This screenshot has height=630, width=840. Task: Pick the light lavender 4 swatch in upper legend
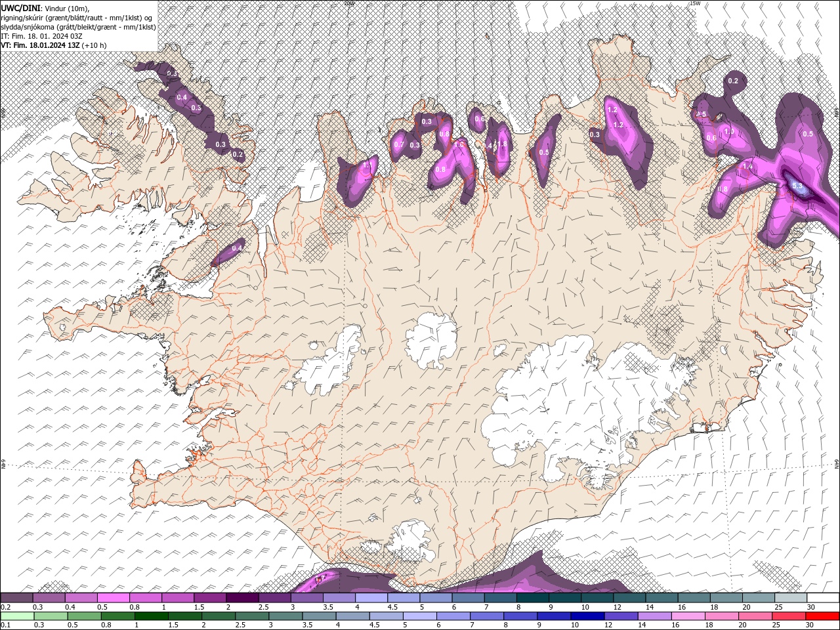[x=371, y=598]
